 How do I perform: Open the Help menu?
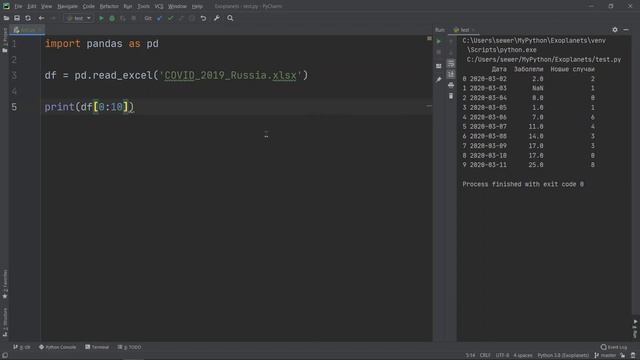(197, 7)
